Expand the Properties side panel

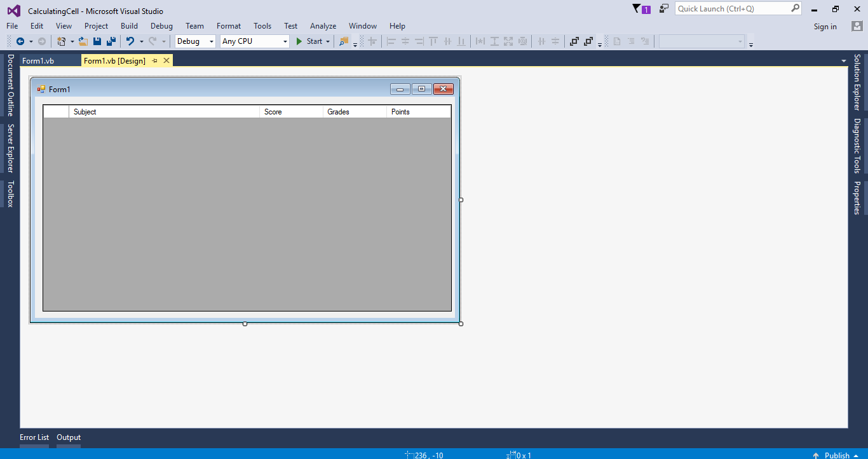click(x=857, y=198)
